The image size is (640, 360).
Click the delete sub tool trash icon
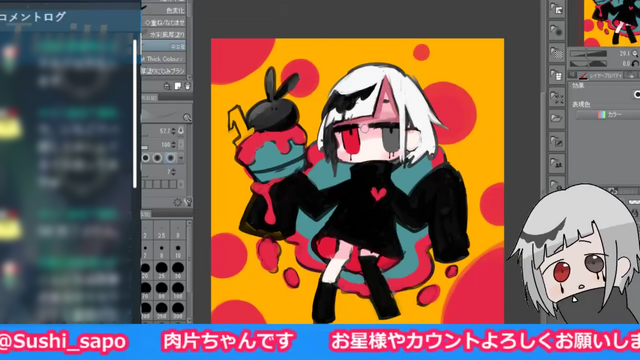pyautogui.click(x=187, y=86)
